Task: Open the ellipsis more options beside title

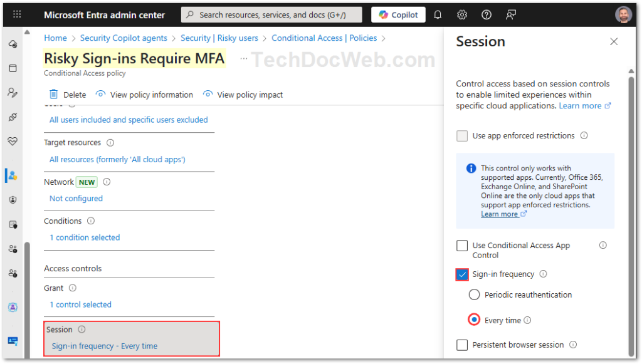Action: click(x=244, y=58)
